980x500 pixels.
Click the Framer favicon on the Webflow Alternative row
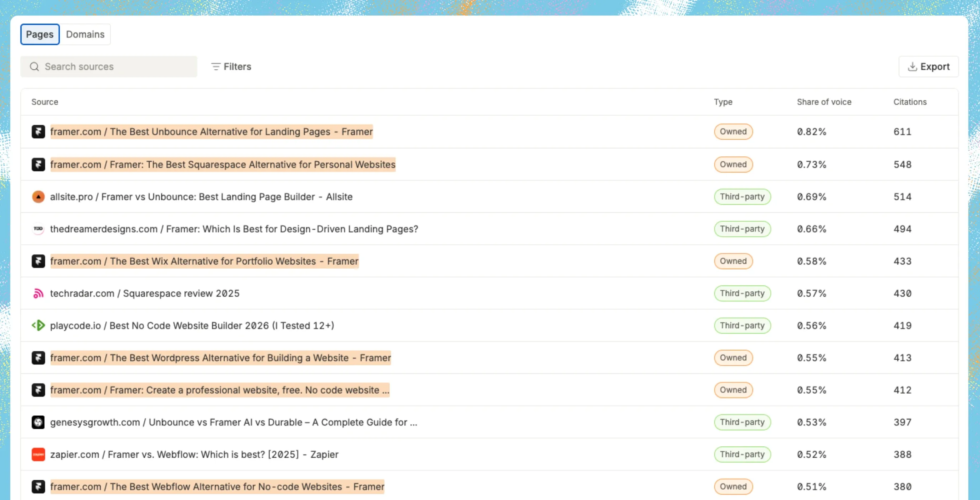coord(39,487)
